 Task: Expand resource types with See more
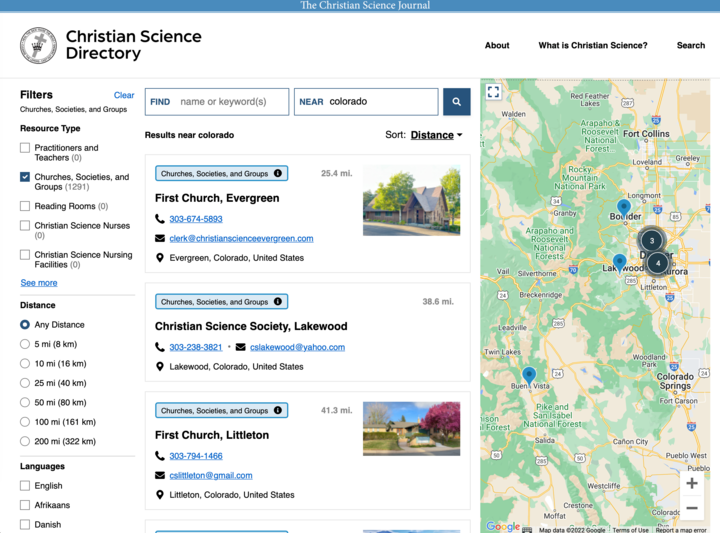point(39,283)
